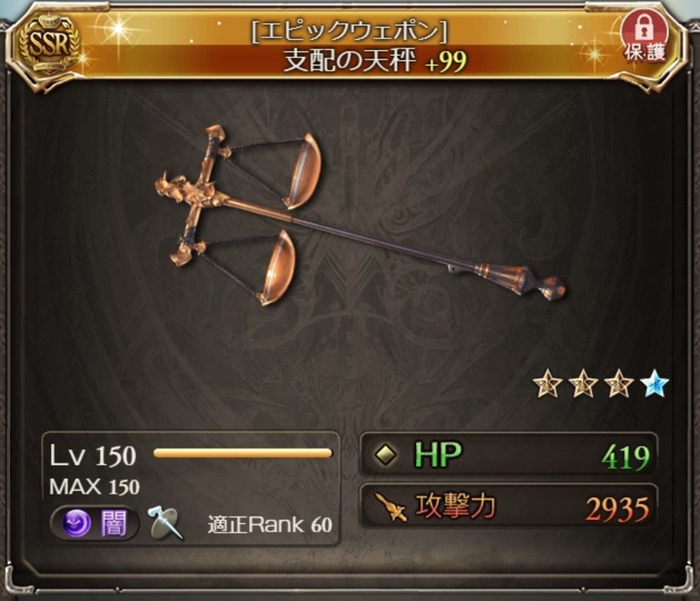The height and width of the screenshot is (601, 700).
Task: Click the [エピックウェポン] series label
Action: [349, 31]
